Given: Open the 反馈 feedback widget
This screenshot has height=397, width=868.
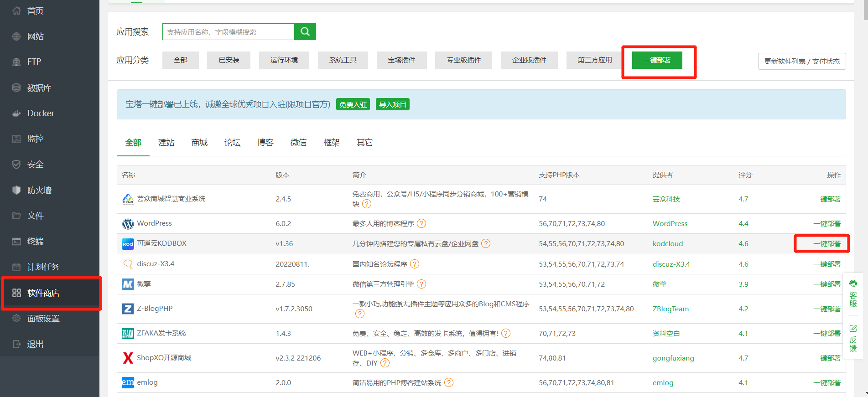Looking at the screenshot, I should 853,338.
